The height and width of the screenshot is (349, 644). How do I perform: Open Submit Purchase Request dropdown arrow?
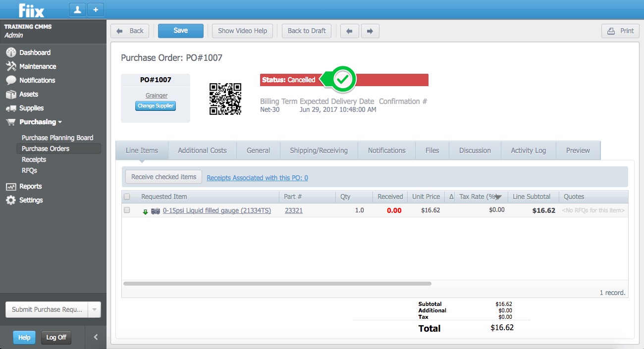tap(94, 309)
